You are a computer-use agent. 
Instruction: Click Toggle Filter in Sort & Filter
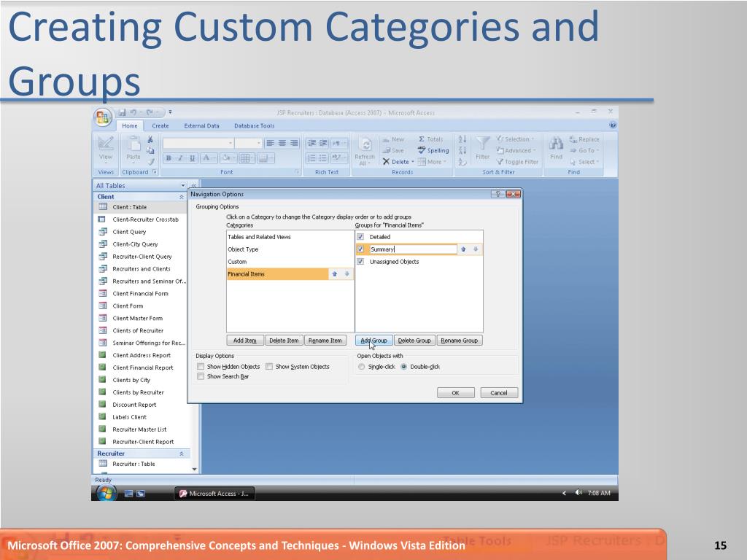coord(517,162)
